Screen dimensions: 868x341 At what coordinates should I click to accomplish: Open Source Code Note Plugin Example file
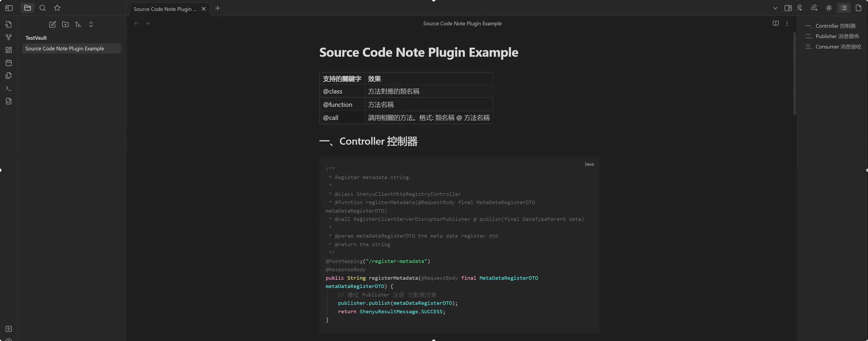pyautogui.click(x=72, y=48)
